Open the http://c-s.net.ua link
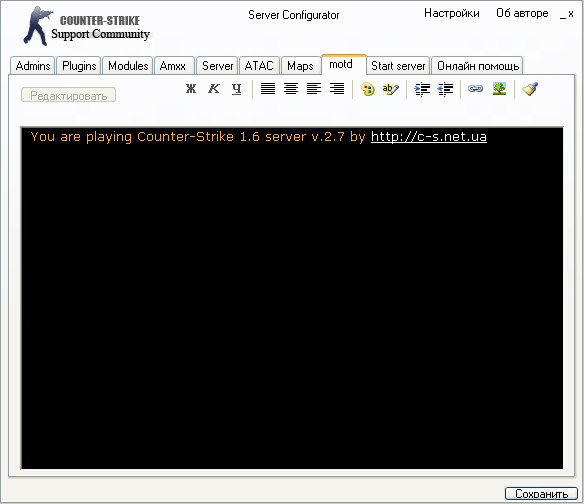 point(429,137)
